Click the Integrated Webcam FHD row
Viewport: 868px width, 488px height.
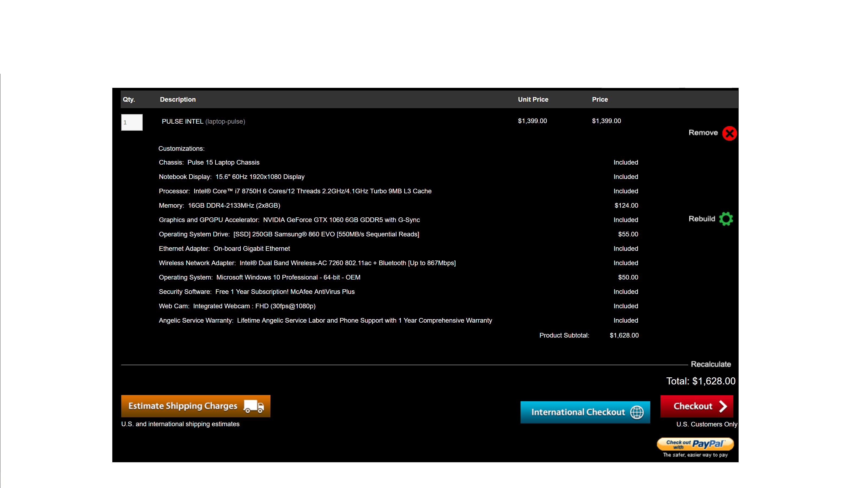click(237, 306)
